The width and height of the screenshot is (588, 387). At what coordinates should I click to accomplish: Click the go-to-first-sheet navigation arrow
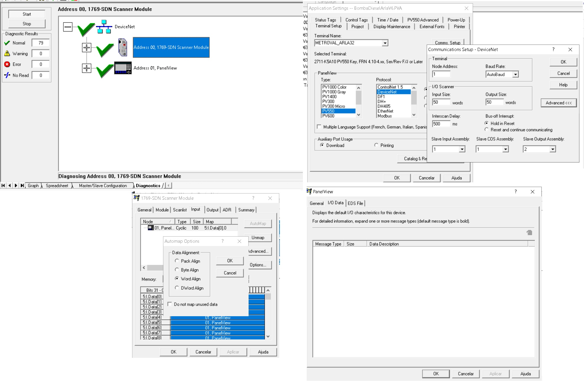3,186
